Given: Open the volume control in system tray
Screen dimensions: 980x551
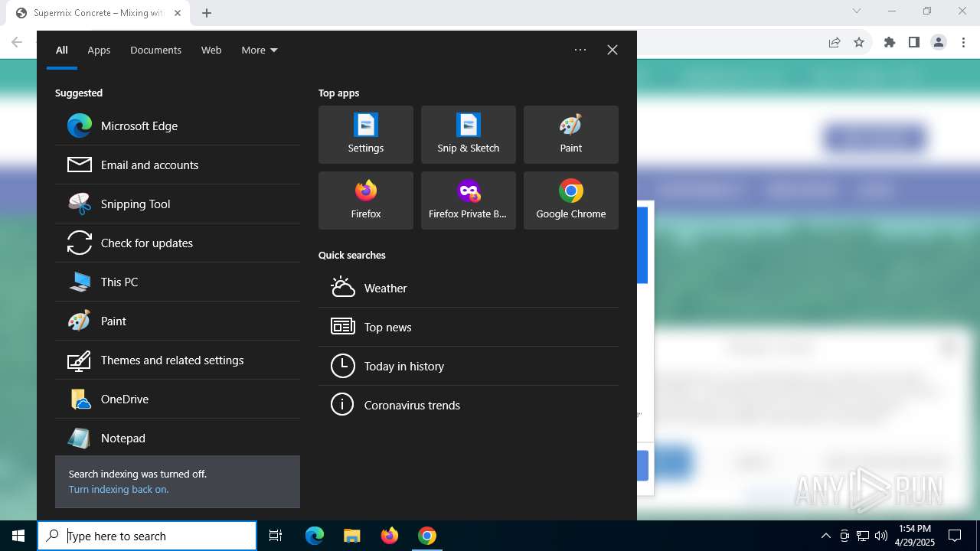Looking at the screenshot, I should point(881,536).
